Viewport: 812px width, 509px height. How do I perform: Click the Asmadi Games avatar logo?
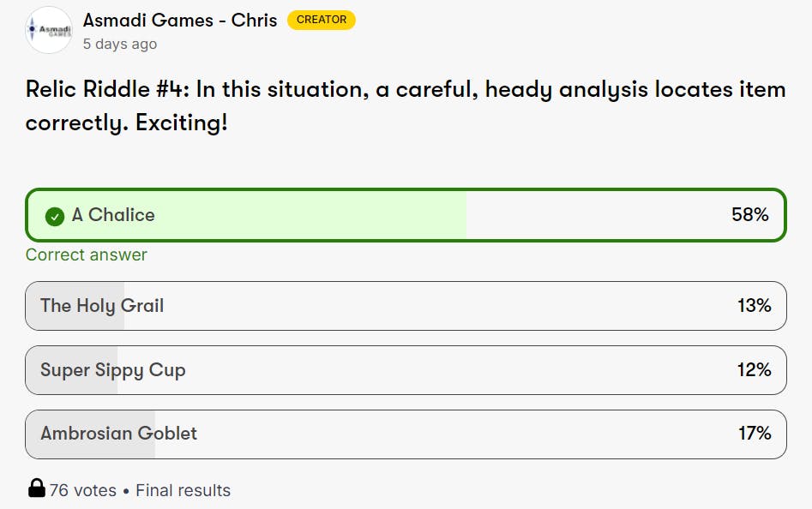point(49,30)
